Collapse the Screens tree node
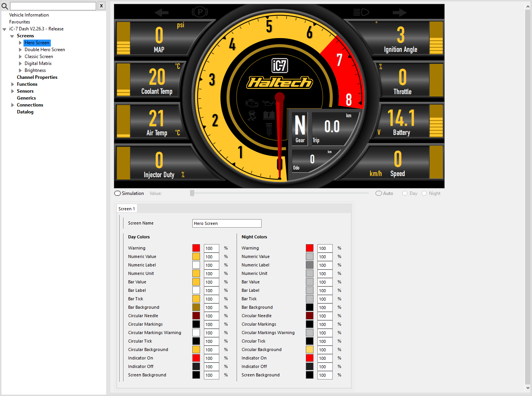This screenshot has height=396, width=532. click(x=12, y=36)
